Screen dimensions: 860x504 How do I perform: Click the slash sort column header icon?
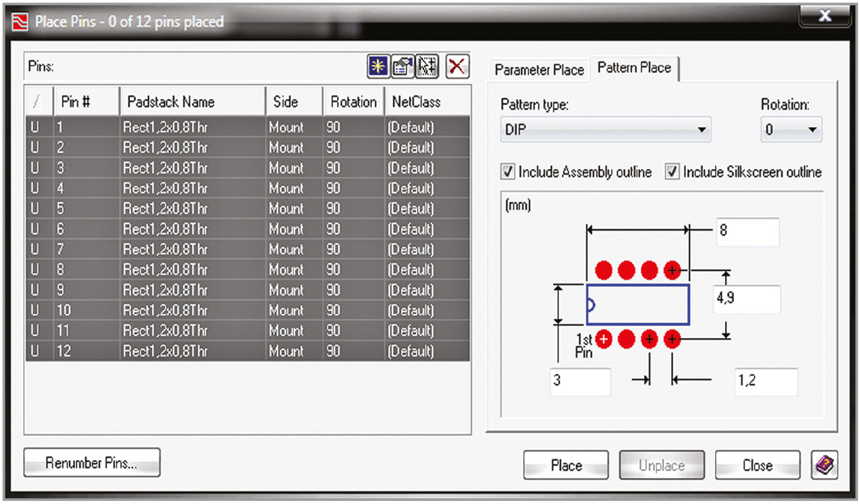click(x=37, y=102)
